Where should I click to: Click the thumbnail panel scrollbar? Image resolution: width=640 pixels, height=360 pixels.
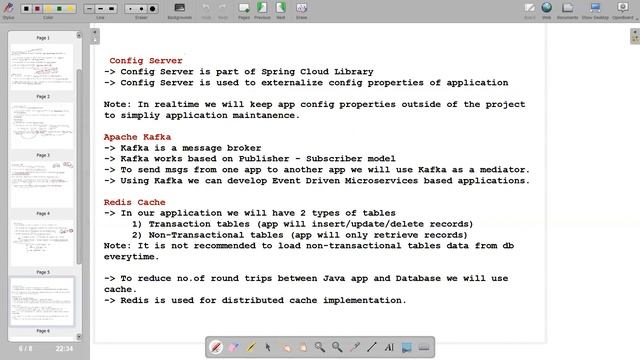click(79, 167)
